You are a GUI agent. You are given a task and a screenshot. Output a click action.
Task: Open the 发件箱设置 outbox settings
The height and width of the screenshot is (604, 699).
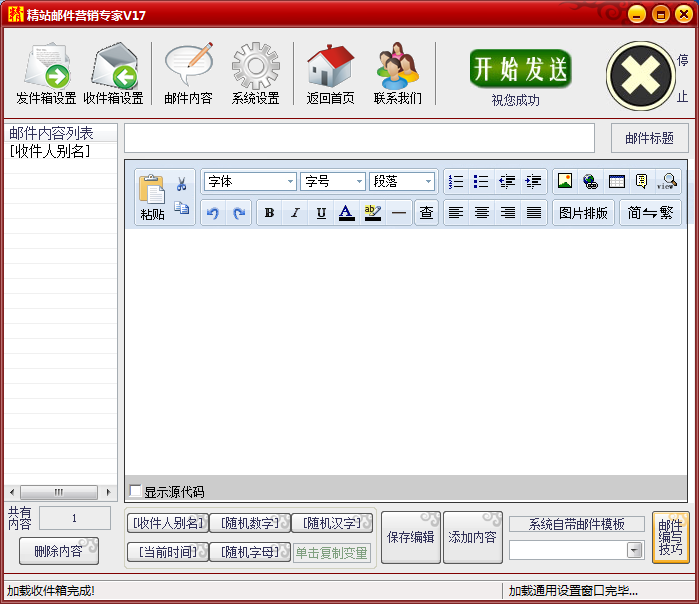pos(46,74)
